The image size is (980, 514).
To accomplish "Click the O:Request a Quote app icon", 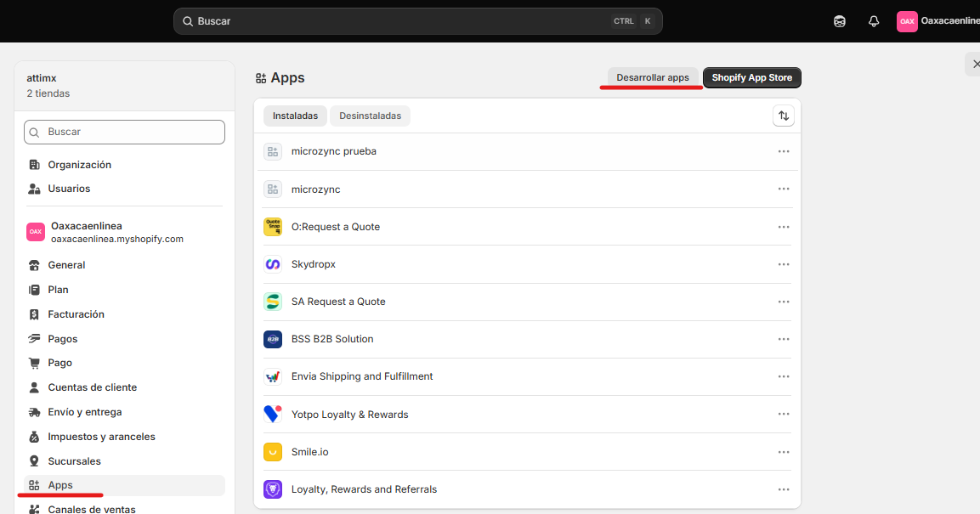I will click(x=273, y=227).
